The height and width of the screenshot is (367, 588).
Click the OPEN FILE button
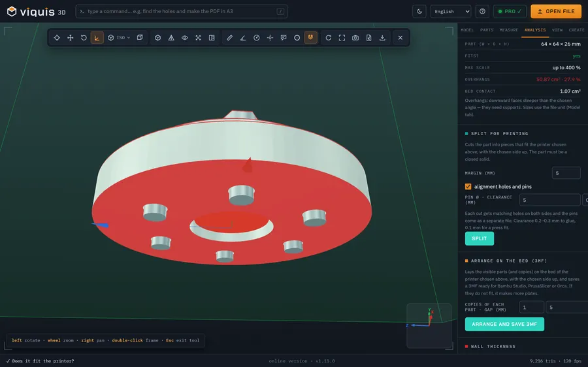[556, 11]
